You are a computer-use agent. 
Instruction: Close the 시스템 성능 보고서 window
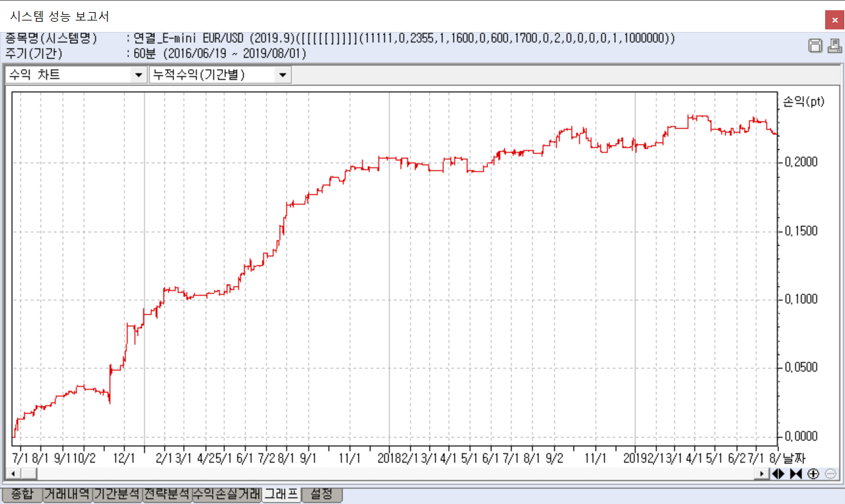point(833,20)
